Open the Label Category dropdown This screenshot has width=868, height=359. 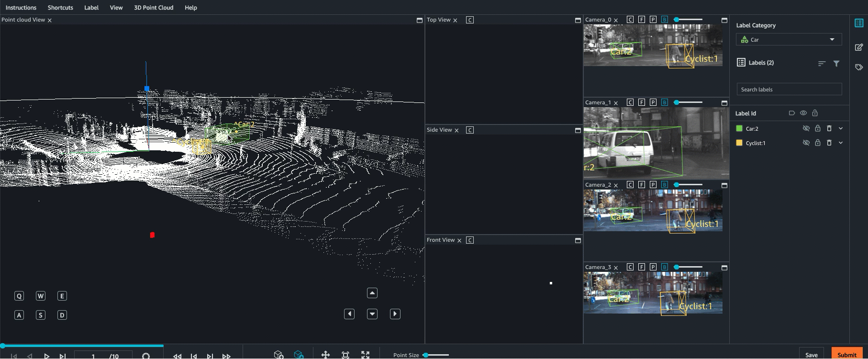pyautogui.click(x=789, y=40)
